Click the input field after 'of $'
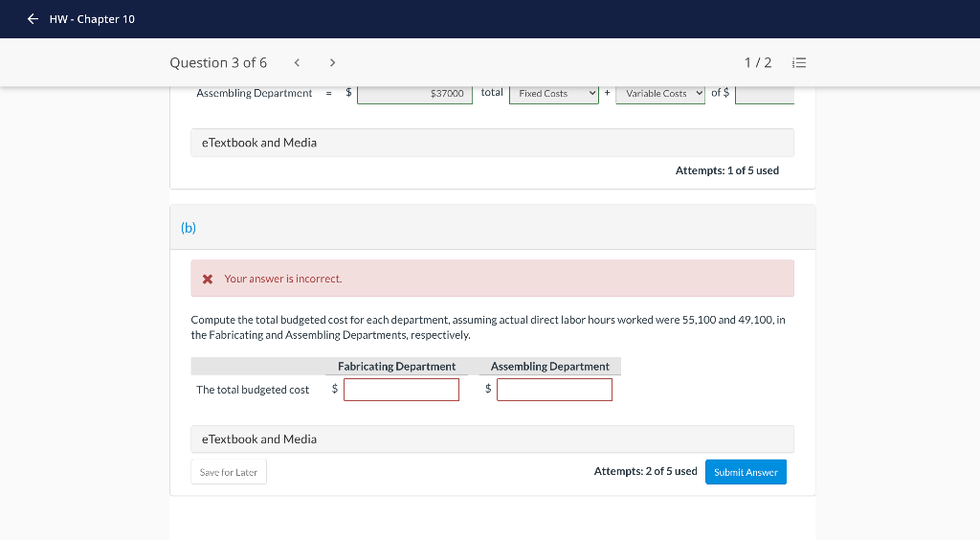 765,93
